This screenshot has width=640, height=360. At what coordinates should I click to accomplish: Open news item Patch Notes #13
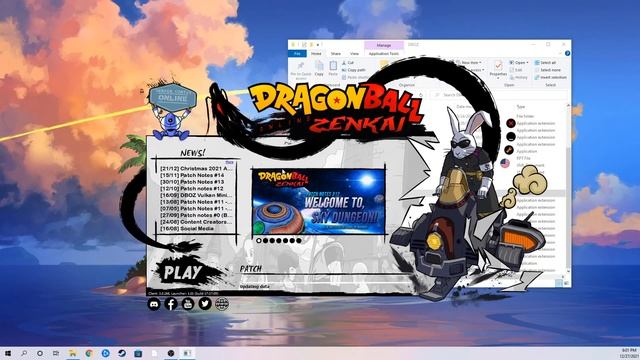pos(192,182)
